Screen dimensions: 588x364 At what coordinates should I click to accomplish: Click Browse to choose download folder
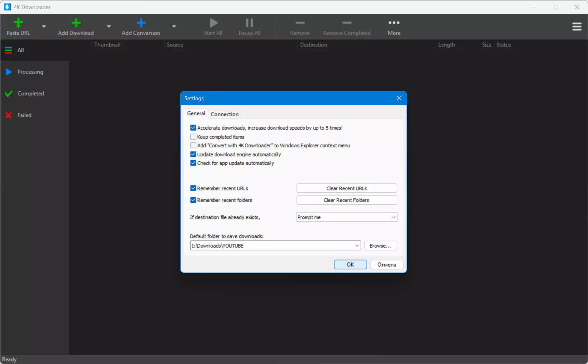(381, 246)
